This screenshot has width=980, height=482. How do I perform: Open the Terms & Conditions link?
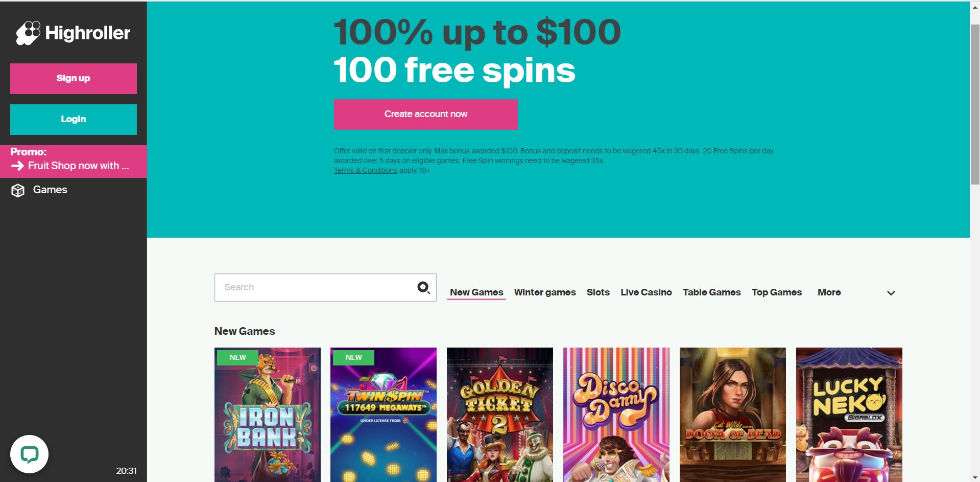(365, 171)
